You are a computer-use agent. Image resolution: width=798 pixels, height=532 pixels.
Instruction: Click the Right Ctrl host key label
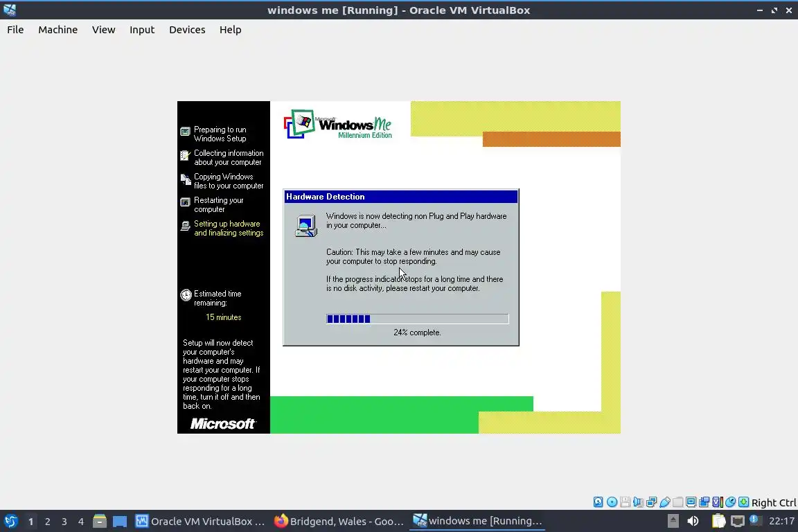coord(774,502)
